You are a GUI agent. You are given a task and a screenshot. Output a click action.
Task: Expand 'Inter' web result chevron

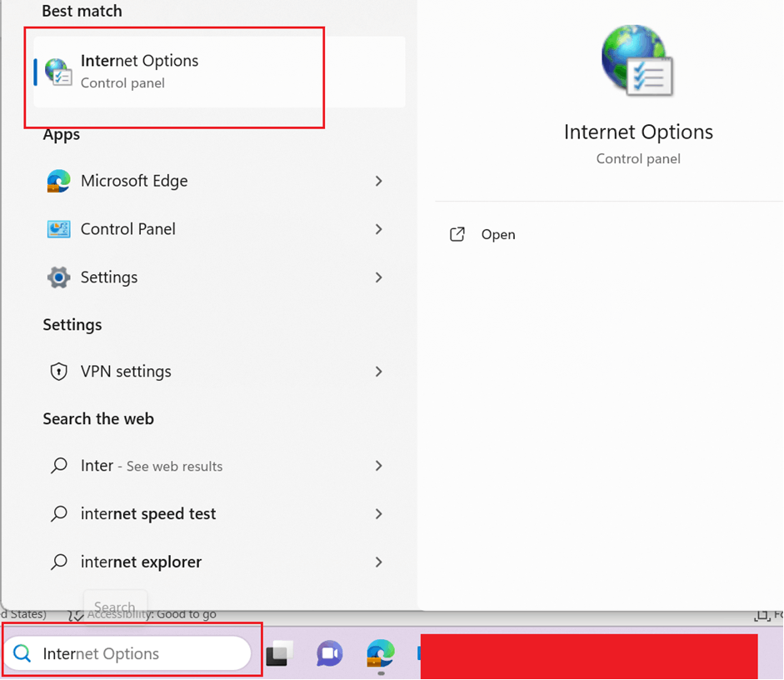[378, 466]
